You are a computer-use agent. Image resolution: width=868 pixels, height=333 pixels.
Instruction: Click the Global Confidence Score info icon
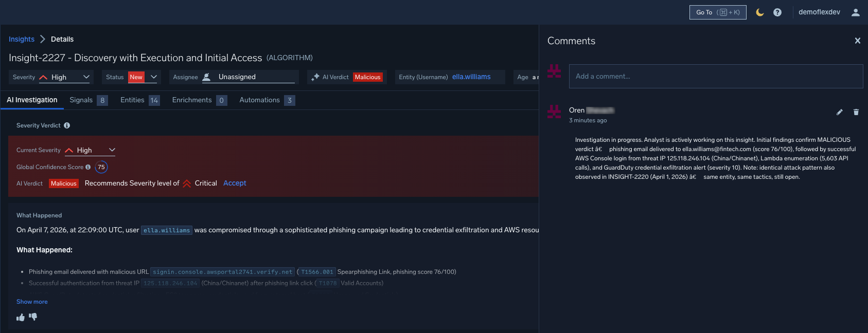88,167
